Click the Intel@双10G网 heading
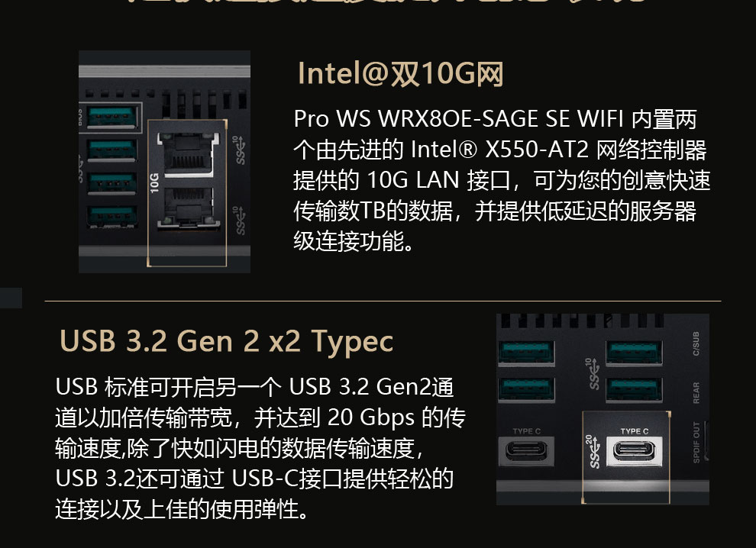 (400, 73)
